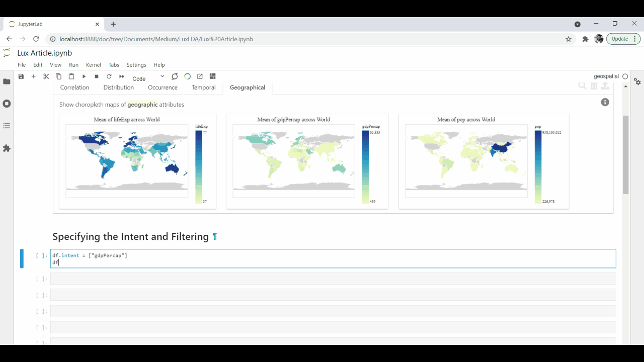Restart the kernel with the circular arrow

coord(109,76)
